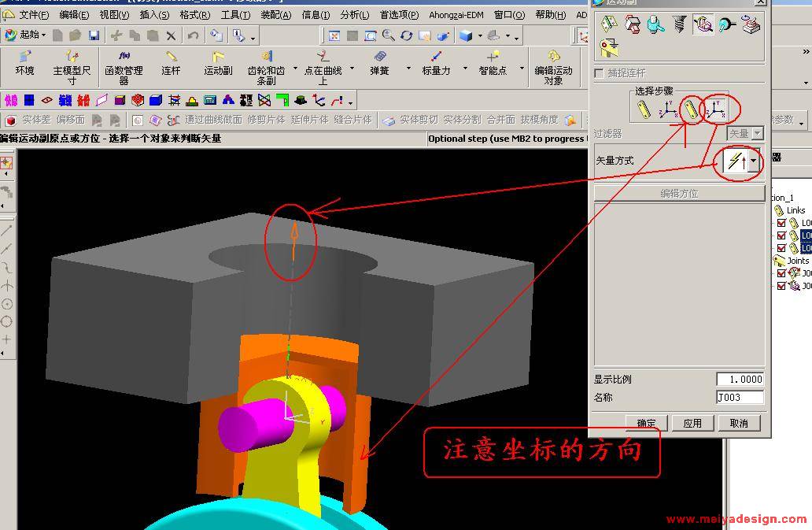Select the 智能点 smart point tool
This screenshot has height=530, width=812.
493,63
